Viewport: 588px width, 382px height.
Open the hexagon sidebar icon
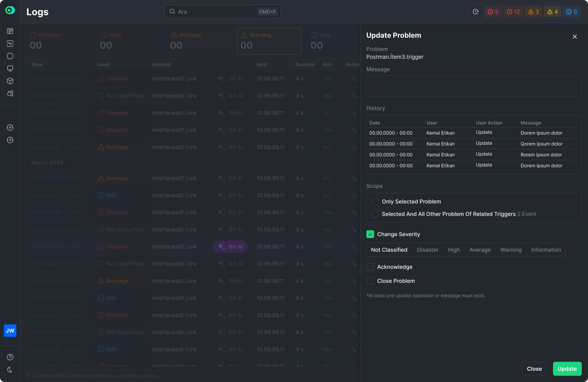click(x=10, y=56)
